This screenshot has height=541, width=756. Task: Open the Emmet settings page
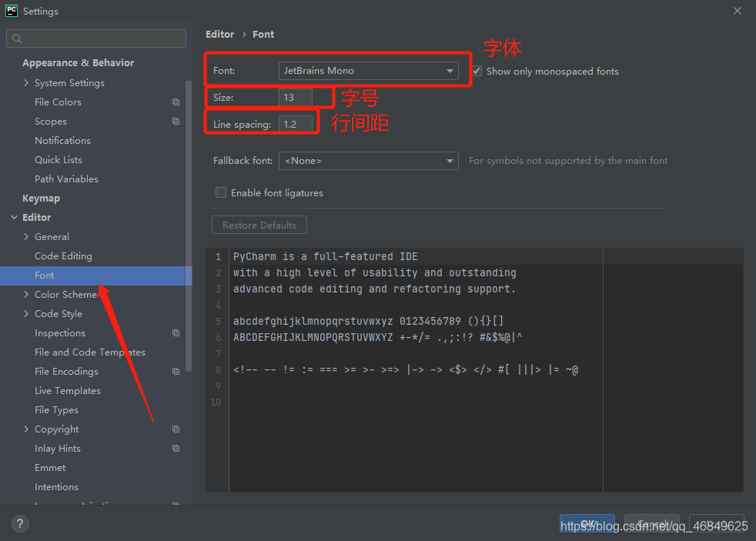point(50,468)
